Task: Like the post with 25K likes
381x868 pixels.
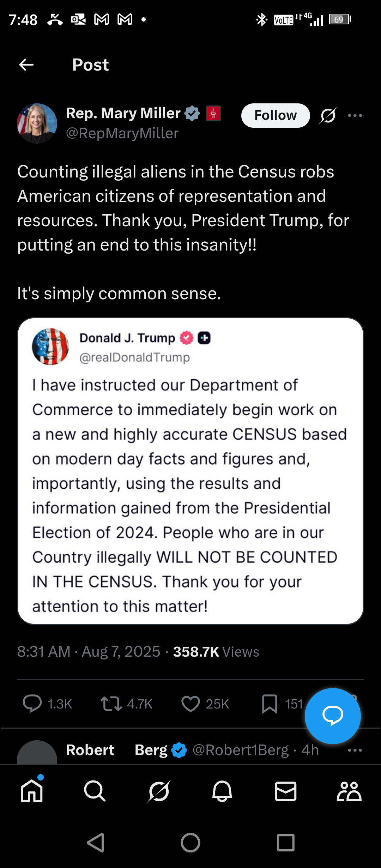Action: 190,704
